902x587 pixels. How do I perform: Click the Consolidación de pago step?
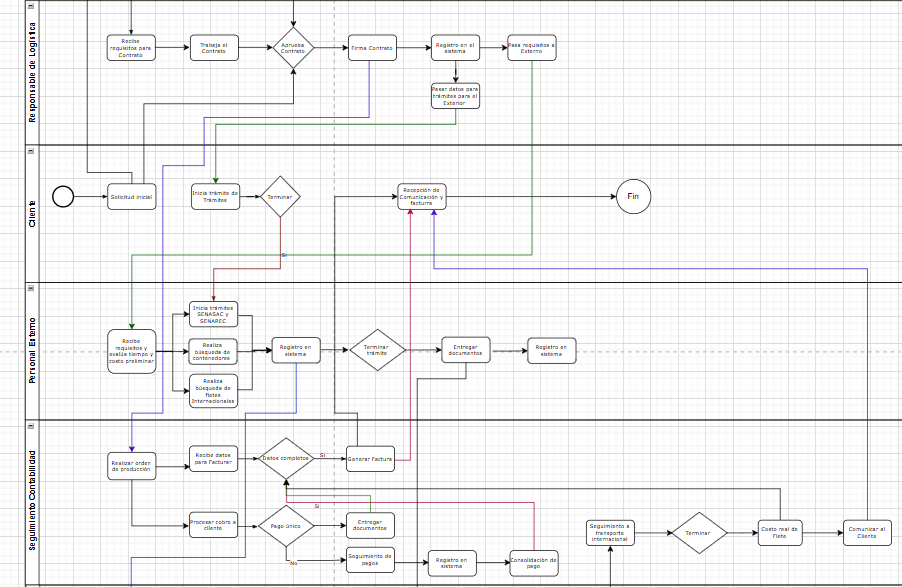[x=535, y=561]
